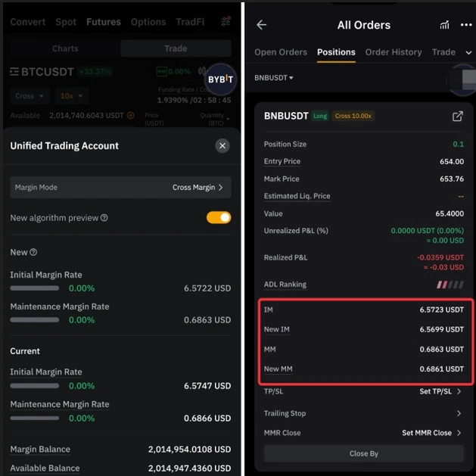Tap the Bybit logo badge
Image resolution: width=476 pixels, height=476 pixels.
pos(220,79)
